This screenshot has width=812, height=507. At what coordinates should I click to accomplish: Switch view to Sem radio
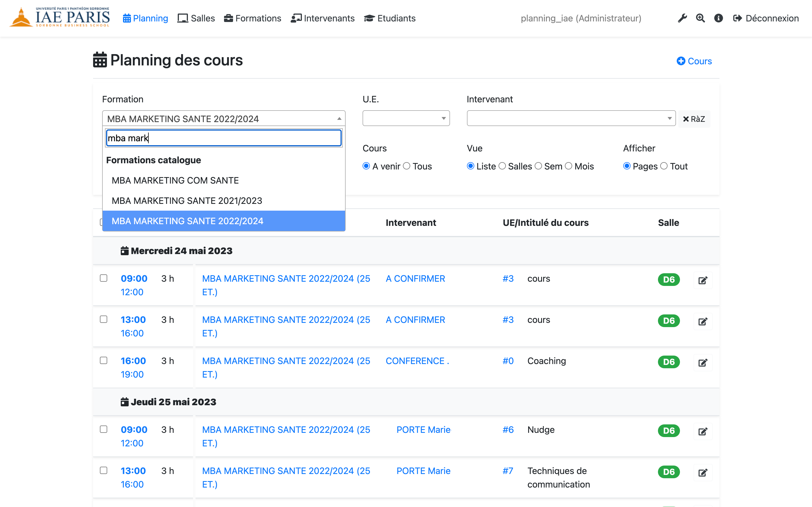tap(538, 166)
